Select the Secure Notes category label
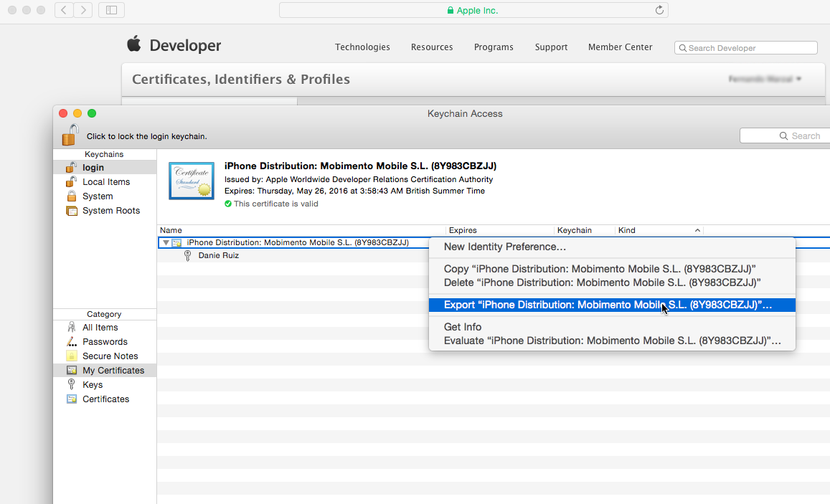 [110, 356]
